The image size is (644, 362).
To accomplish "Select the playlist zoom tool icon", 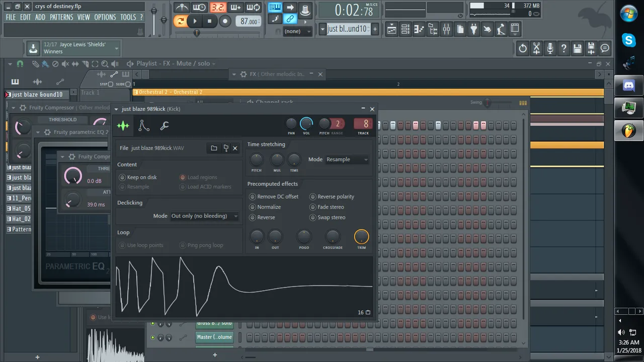I will tap(105, 64).
